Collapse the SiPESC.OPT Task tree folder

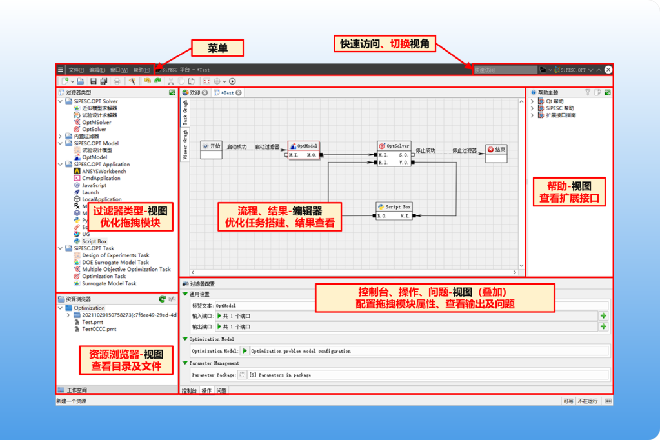61,248
